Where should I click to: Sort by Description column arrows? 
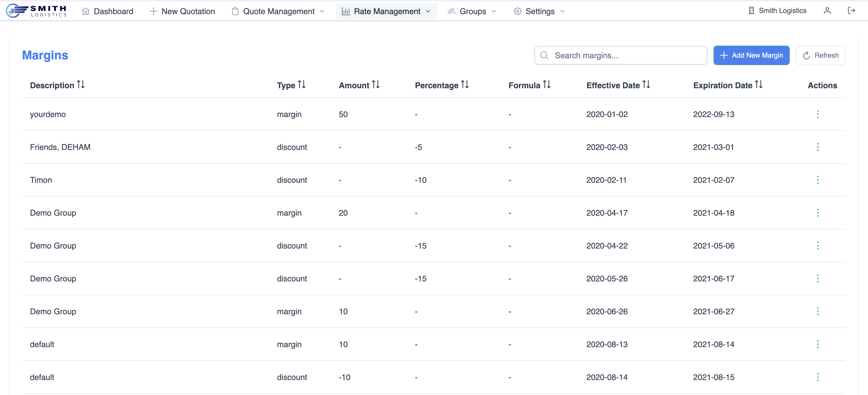coord(81,84)
